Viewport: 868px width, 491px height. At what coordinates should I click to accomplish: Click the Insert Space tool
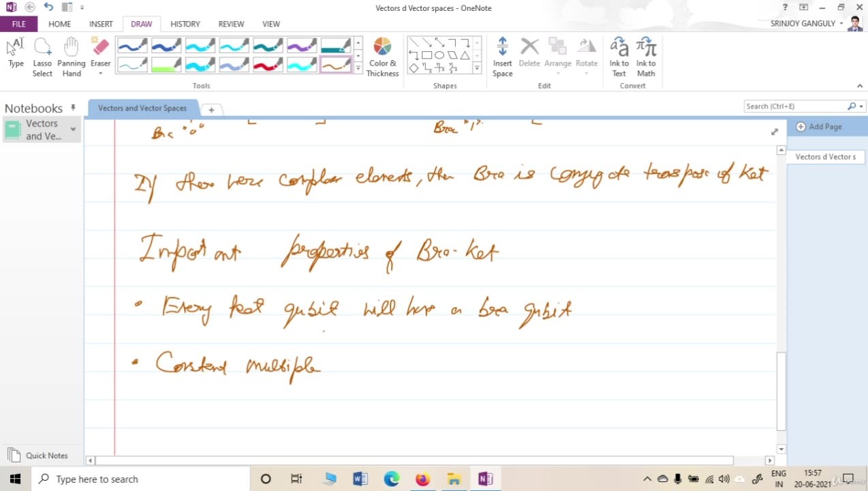pyautogui.click(x=502, y=57)
